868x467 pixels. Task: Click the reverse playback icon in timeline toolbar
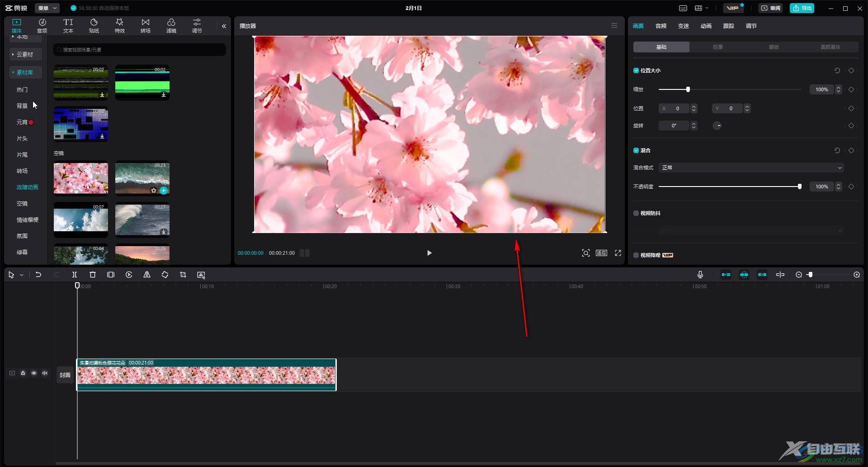tap(129, 275)
